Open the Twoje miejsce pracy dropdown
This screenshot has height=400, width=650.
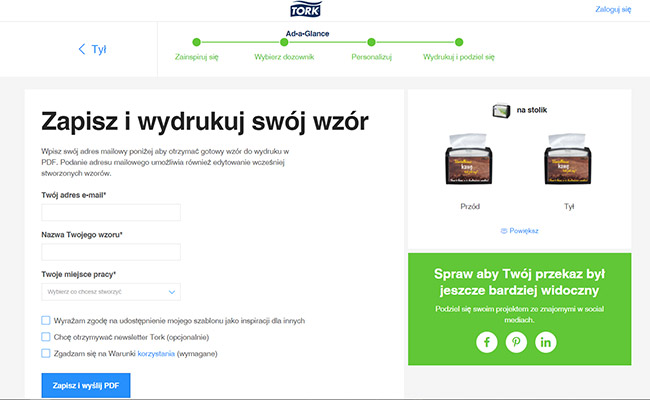[x=111, y=292]
